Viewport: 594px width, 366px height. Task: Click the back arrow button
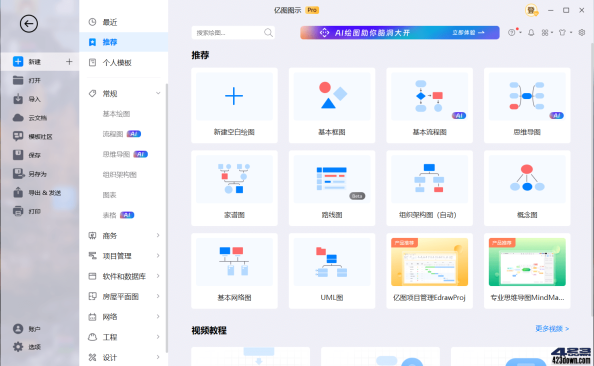(x=29, y=24)
